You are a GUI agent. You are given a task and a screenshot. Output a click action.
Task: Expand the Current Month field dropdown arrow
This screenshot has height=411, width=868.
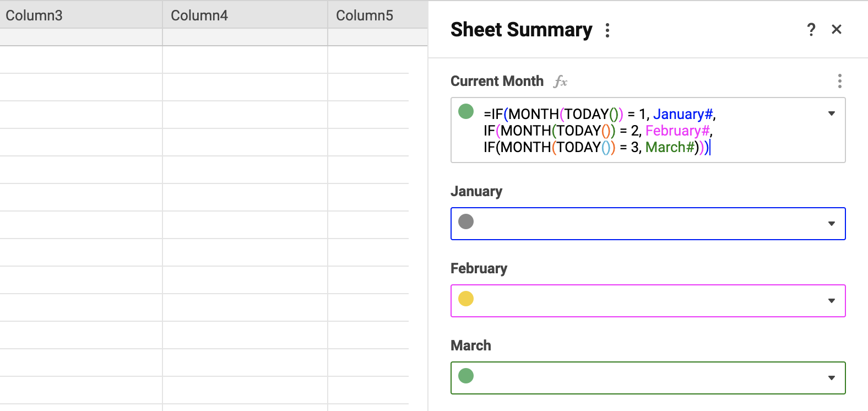point(832,114)
